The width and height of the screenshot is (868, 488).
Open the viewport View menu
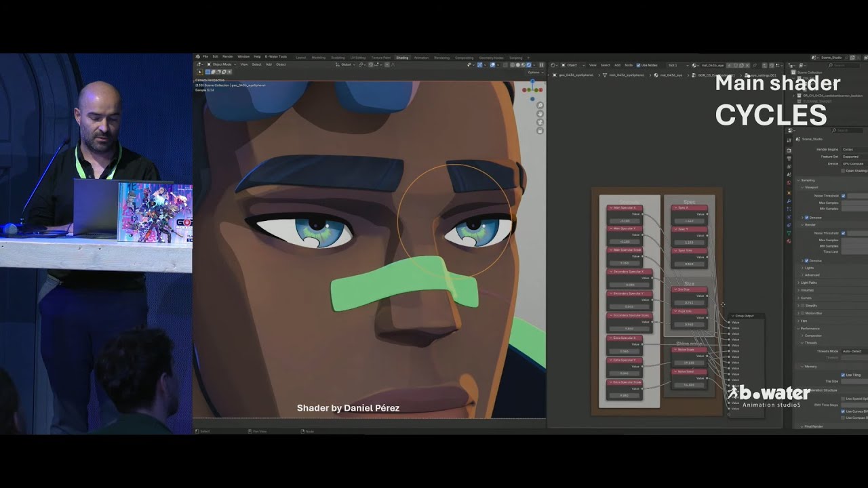tap(244, 64)
